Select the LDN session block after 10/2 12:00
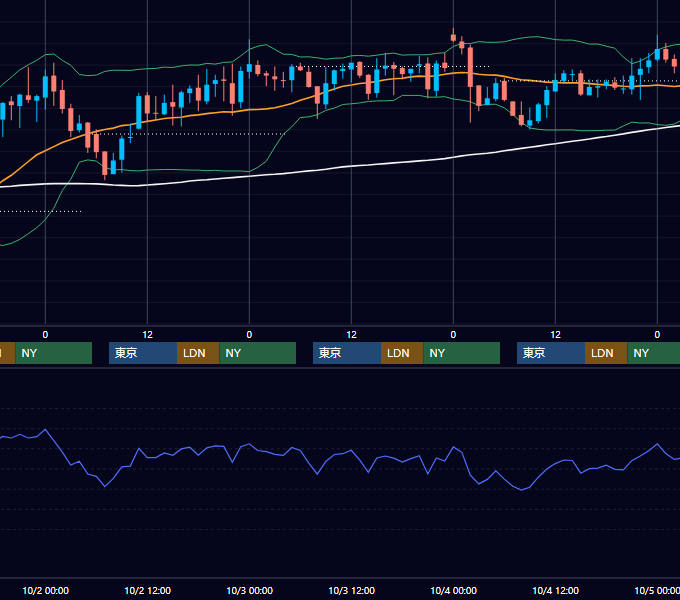The height and width of the screenshot is (600, 680). click(x=198, y=353)
